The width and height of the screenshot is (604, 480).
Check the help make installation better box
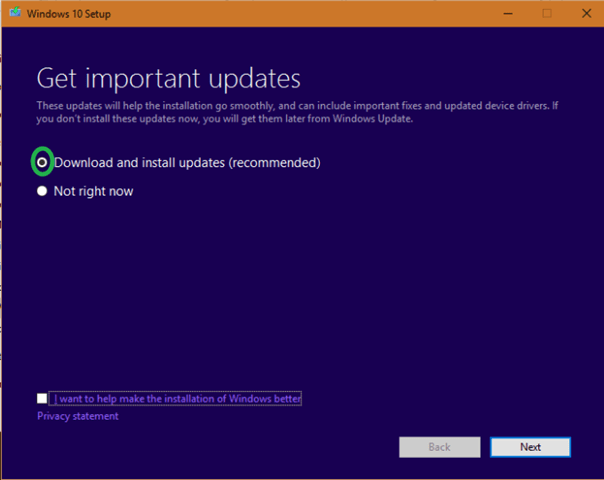(42, 398)
